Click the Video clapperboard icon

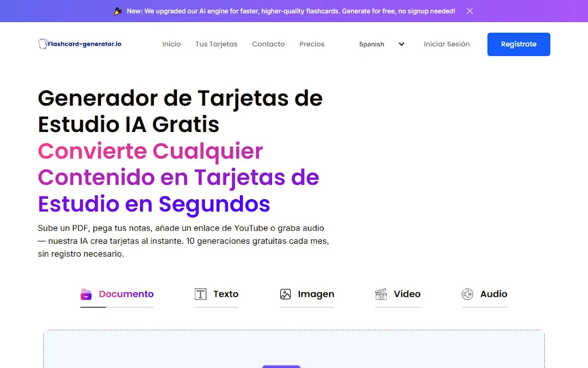(381, 294)
